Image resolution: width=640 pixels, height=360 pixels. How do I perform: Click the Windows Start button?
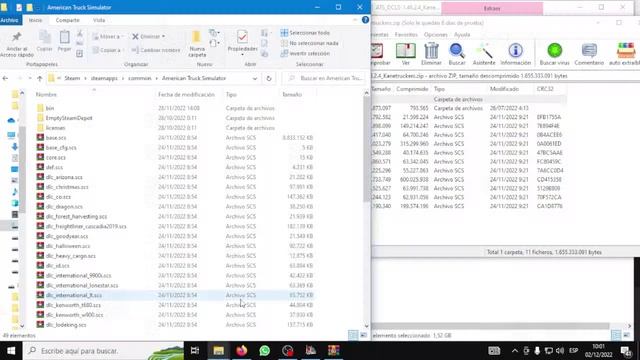11,351
